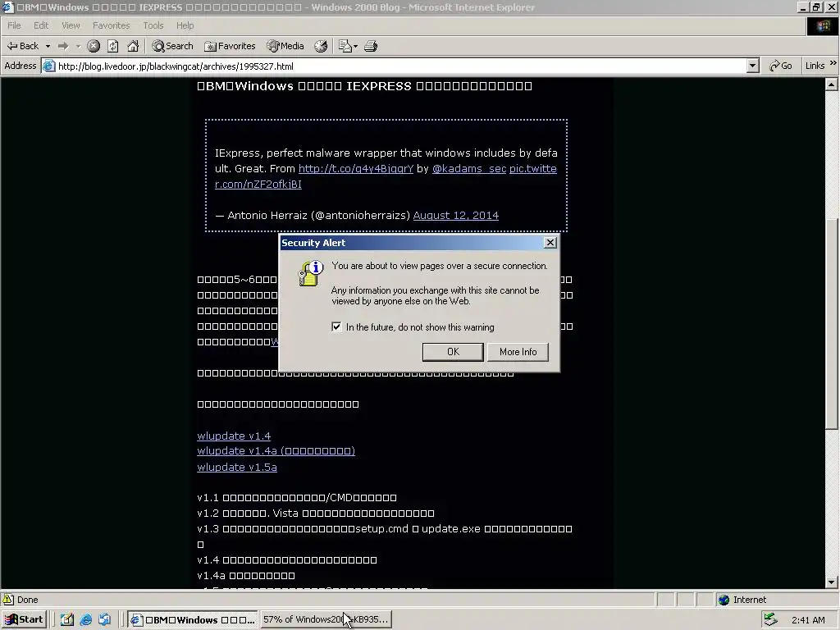
Task: Click the Go button
Action: pyautogui.click(x=781, y=66)
